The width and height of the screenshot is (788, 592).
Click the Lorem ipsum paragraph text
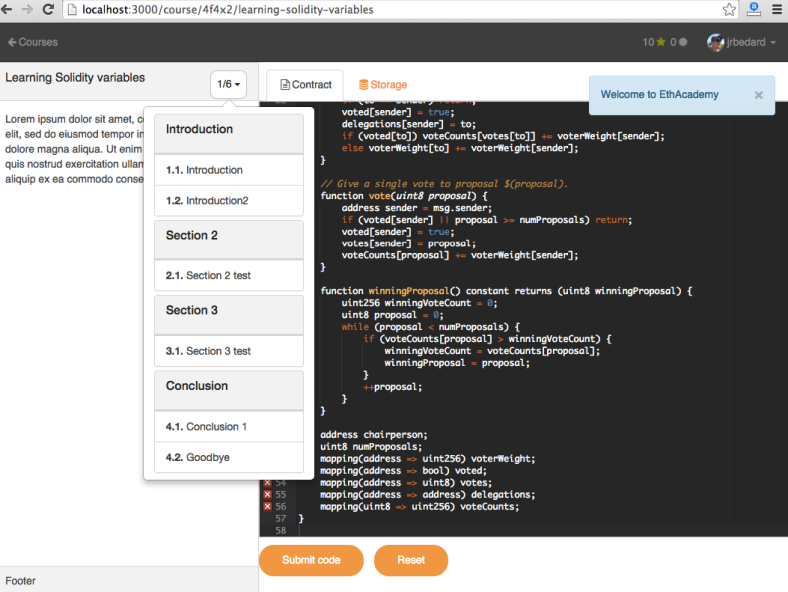pyautogui.click(x=74, y=149)
